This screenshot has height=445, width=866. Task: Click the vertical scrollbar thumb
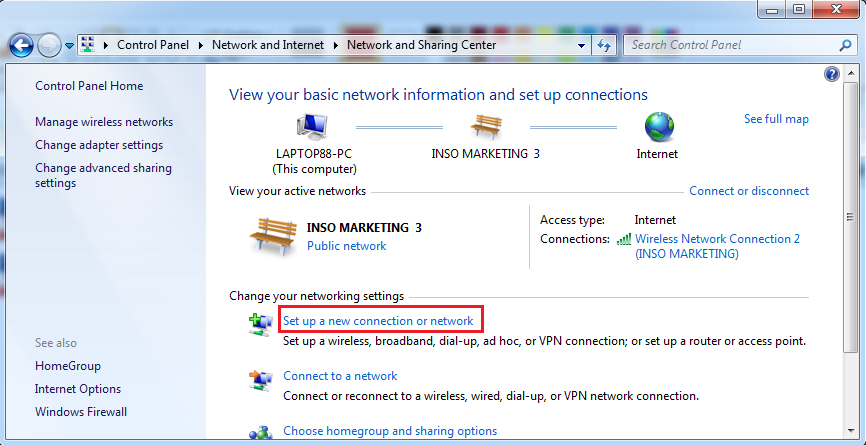850,218
